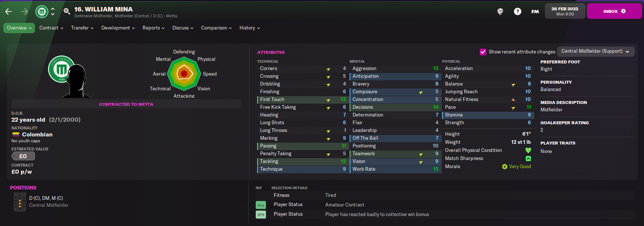Expand the Development menu

(x=118, y=28)
